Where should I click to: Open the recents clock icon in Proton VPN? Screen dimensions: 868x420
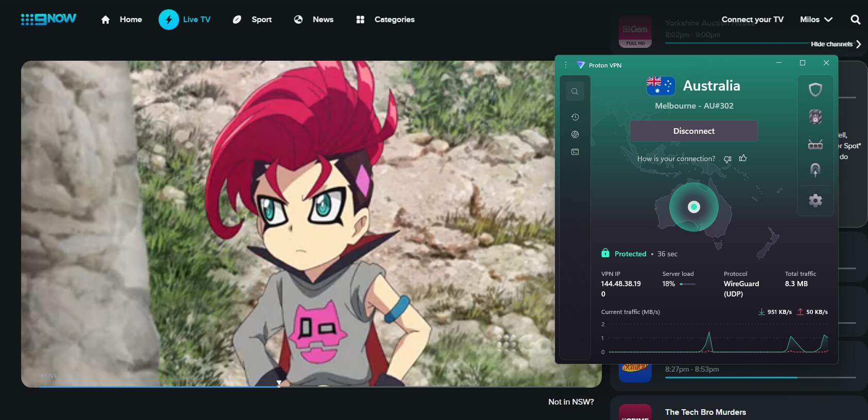tap(575, 117)
